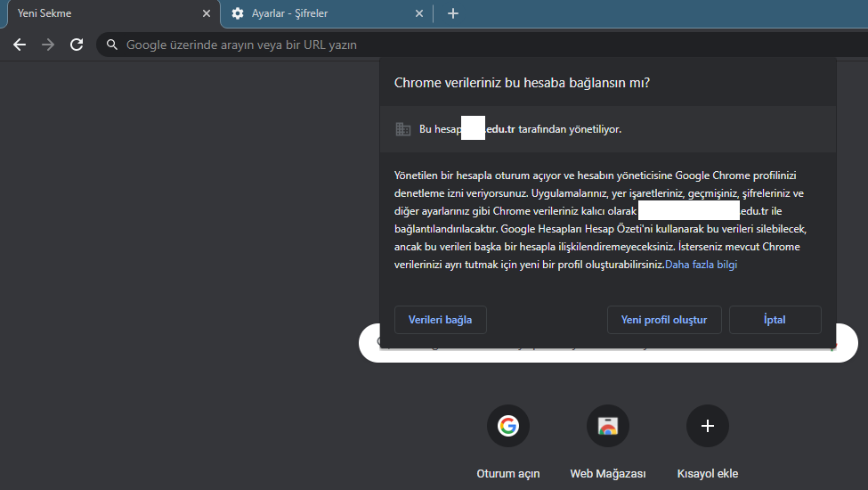Click the search magnifier icon in address bar
The image size is (868, 490).
click(112, 45)
